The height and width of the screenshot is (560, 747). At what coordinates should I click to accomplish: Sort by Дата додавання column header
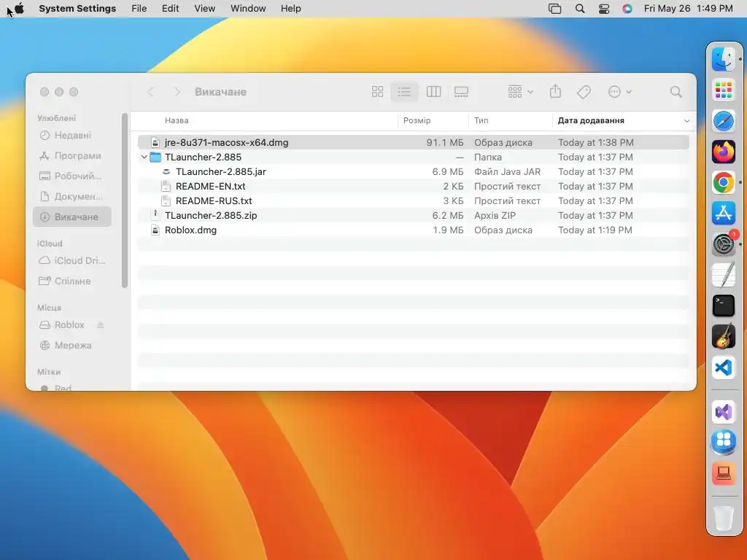click(x=591, y=120)
